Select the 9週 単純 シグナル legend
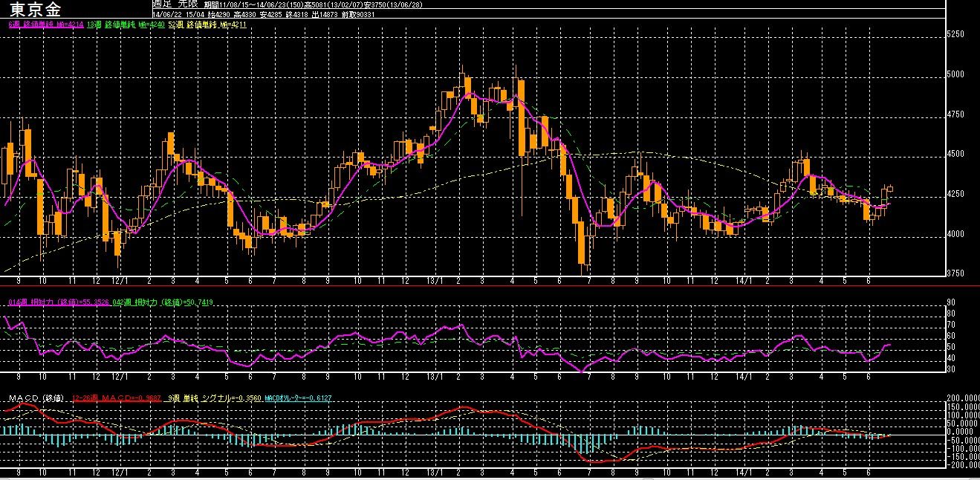The height and width of the screenshot is (480, 980). click(x=214, y=398)
